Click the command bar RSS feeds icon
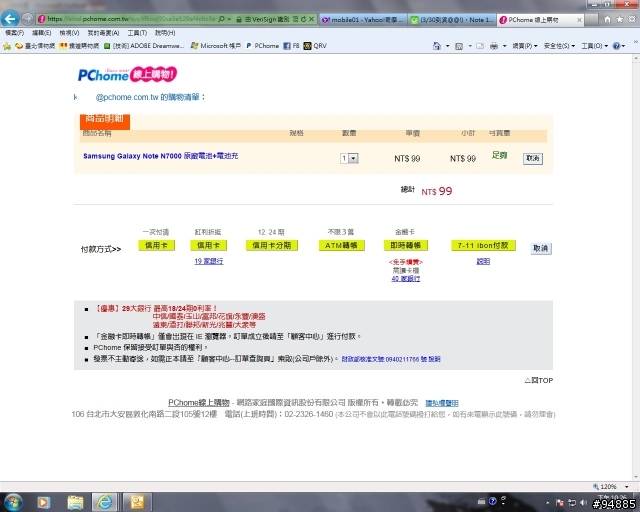The width and height of the screenshot is (640, 512). [459, 46]
